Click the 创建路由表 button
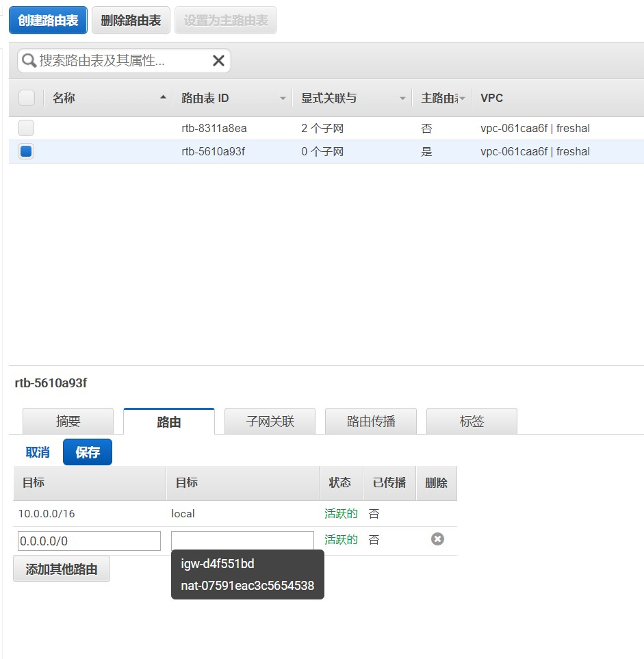644x659 pixels. point(48,21)
